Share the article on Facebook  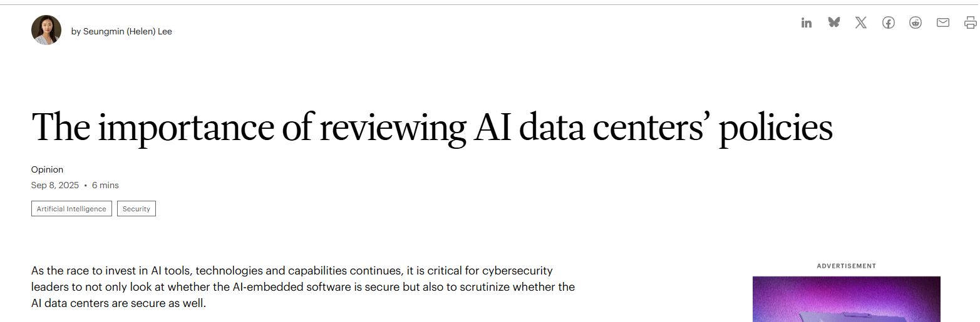[888, 23]
